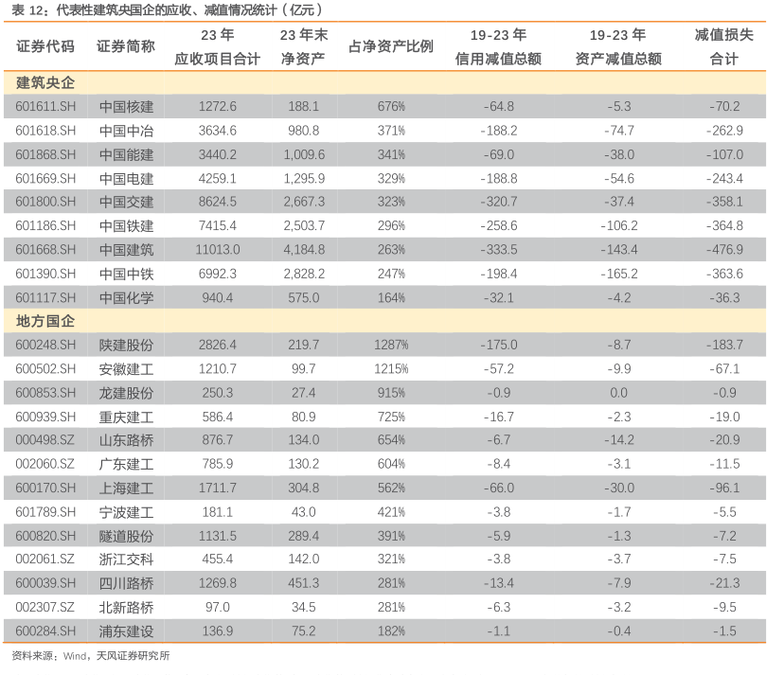784x675 pixels.
Task: Select stock code 000498.SZ
Action: tap(45, 440)
